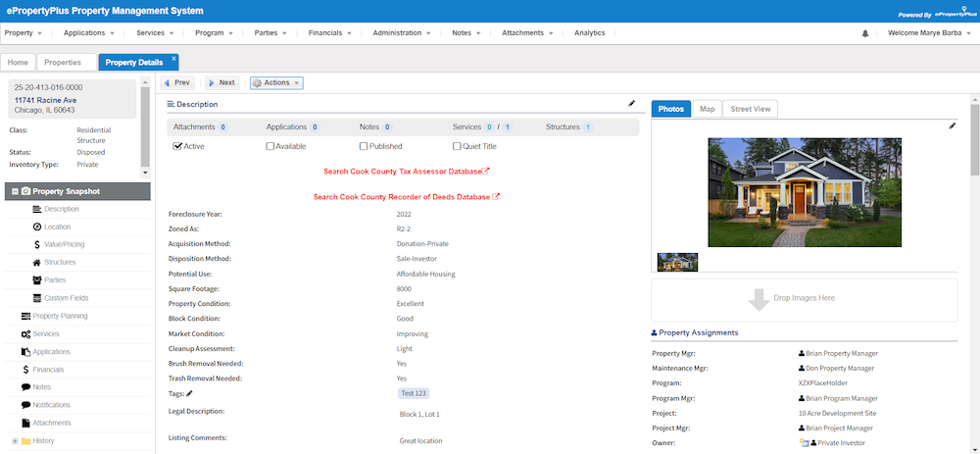Click the Custom Fields icon in sidebar
The width and height of the screenshot is (980, 454).
point(37,298)
